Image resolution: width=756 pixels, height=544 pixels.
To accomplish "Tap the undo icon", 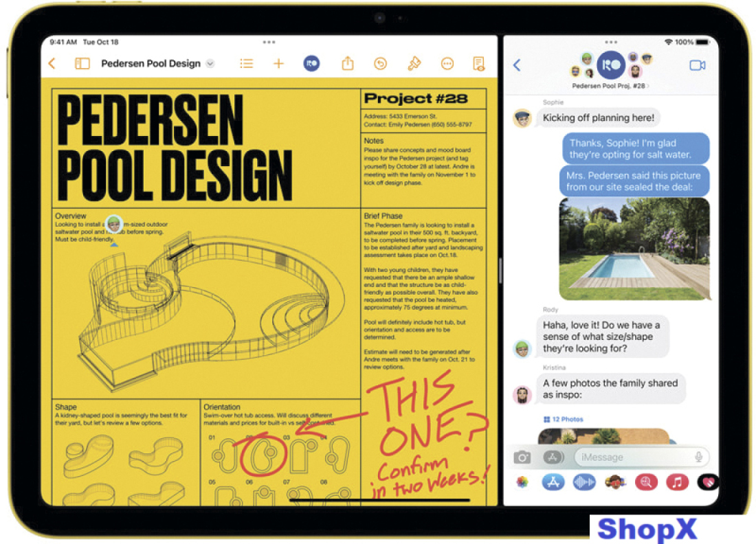I will pyautogui.click(x=381, y=64).
